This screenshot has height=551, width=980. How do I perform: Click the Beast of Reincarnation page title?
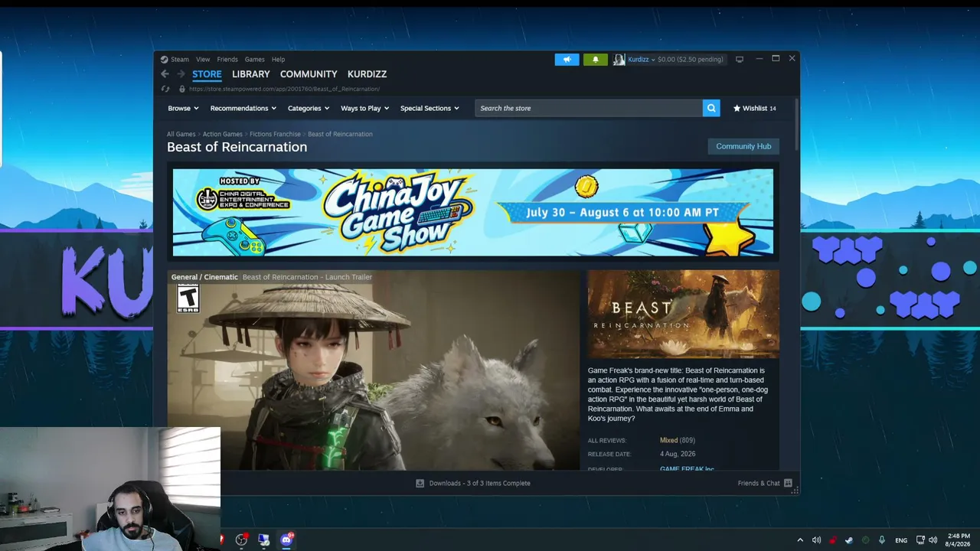[x=237, y=147]
